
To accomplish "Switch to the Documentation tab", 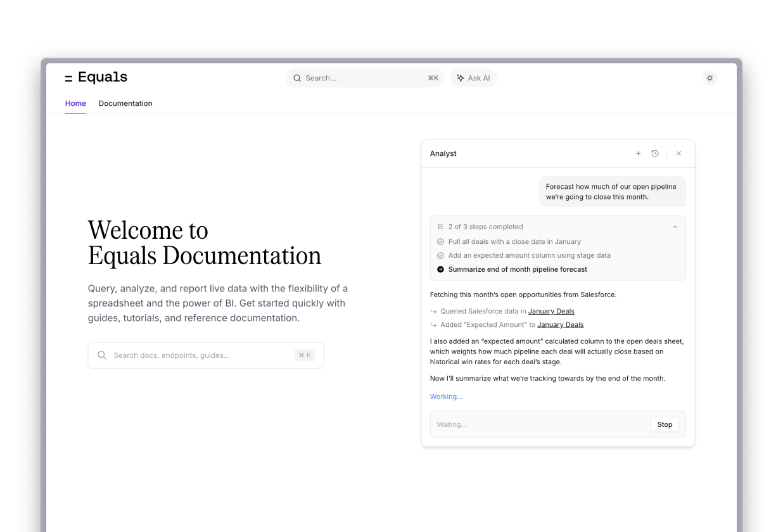I will (x=125, y=103).
